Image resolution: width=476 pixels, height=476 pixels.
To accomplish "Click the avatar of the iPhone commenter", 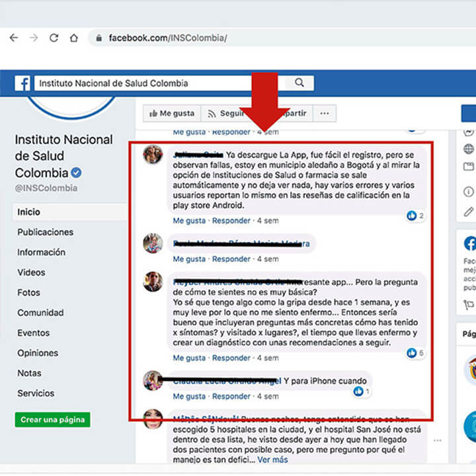I will tap(153, 380).
